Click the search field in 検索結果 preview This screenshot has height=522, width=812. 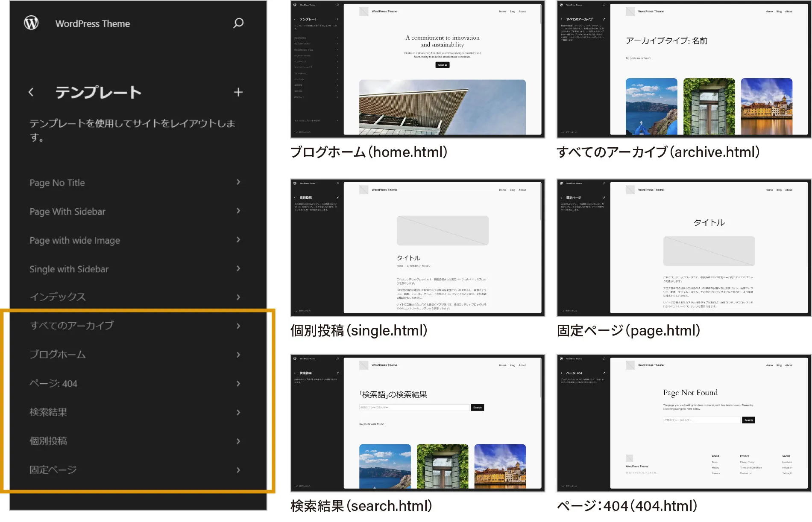pyautogui.click(x=414, y=408)
